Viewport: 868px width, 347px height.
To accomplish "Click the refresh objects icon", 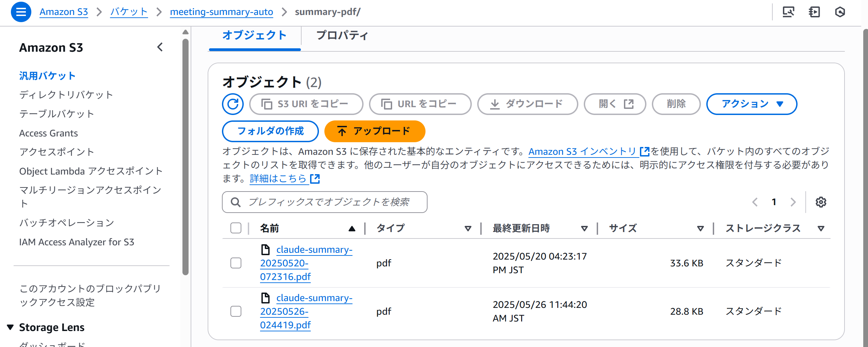I will click(x=233, y=104).
